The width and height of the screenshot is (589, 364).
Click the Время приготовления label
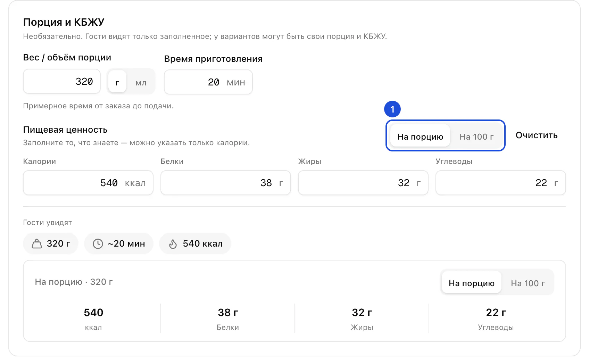213,59
